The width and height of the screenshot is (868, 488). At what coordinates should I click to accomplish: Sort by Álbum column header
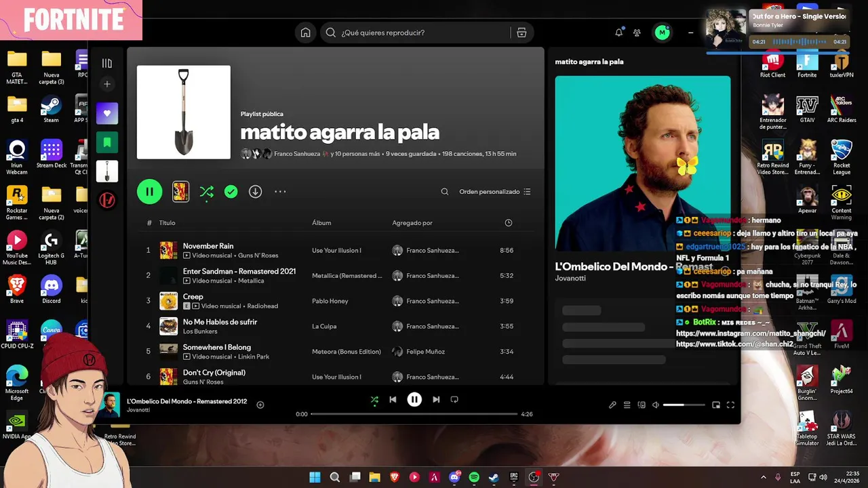click(x=321, y=223)
